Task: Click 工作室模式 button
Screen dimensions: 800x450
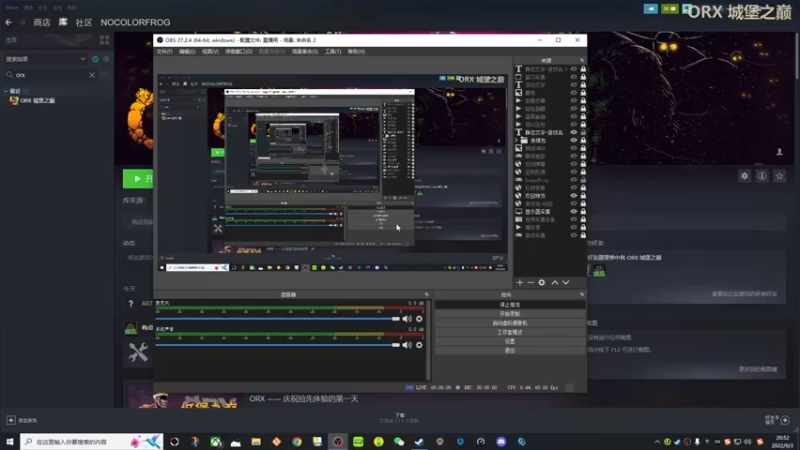Action: 510,332
